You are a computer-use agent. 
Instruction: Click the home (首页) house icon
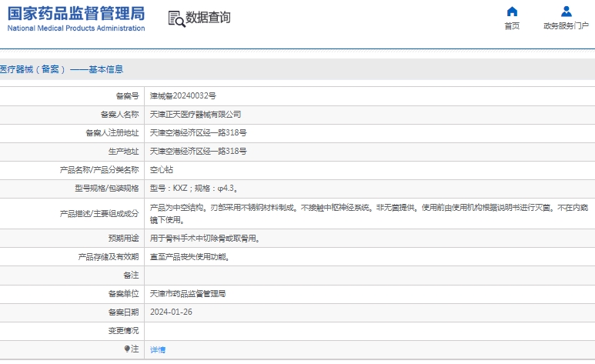tap(512, 12)
